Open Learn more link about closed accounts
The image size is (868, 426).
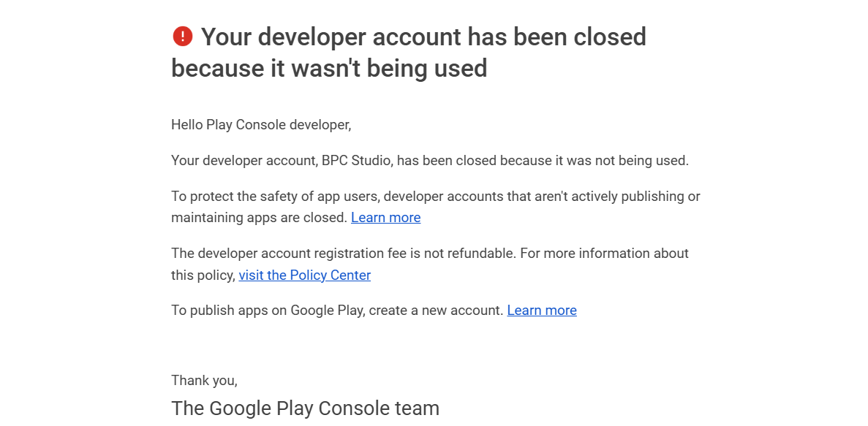click(x=386, y=218)
